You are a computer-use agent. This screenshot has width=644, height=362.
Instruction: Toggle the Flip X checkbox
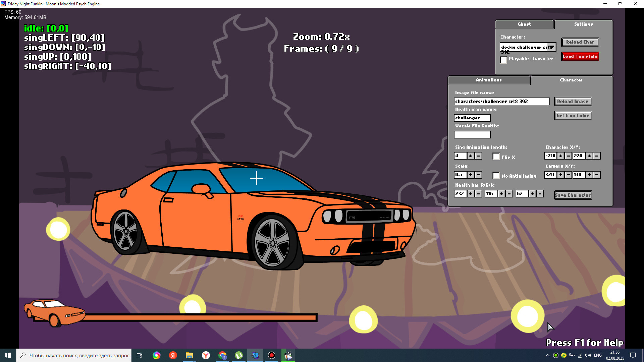(496, 157)
